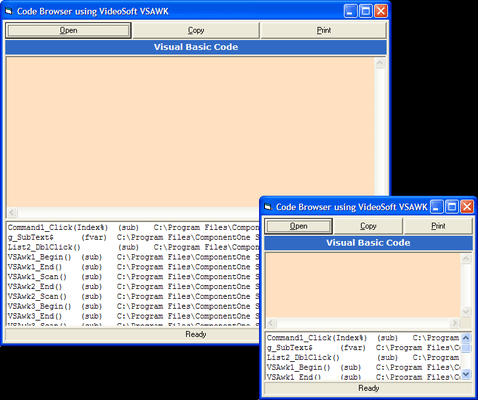Select VSAwk1_Scan() in the large window list
This screenshot has height=400, width=478.
tap(133, 277)
